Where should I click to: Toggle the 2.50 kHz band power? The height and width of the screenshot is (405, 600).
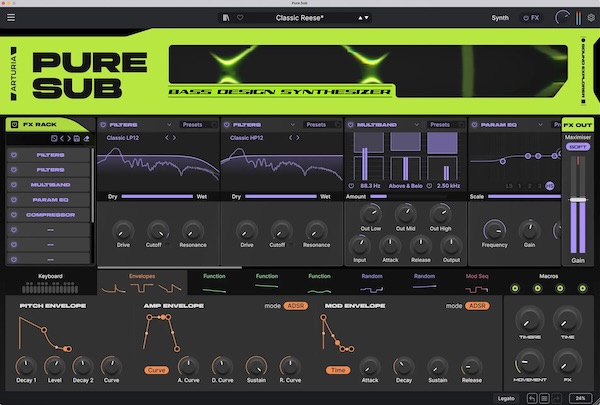click(x=429, y=186)
